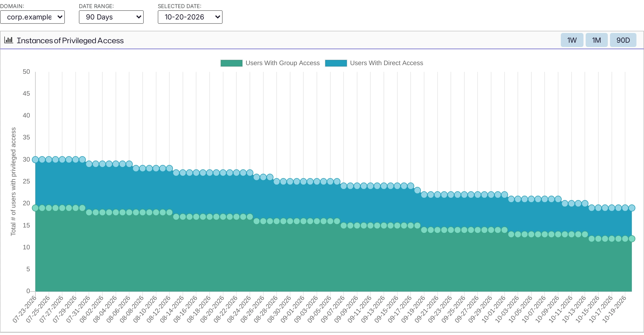
Task: Switch chart to the 1W view
Action: pos(572,40)
